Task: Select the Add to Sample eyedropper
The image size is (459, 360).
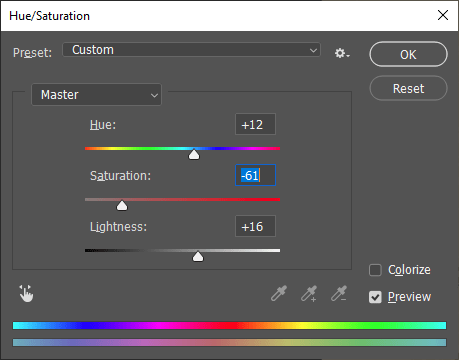Action: click(309, 293)
